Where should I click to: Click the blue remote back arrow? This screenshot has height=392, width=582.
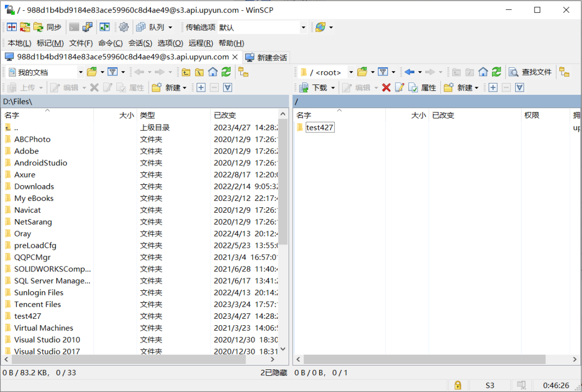[410, 72]
